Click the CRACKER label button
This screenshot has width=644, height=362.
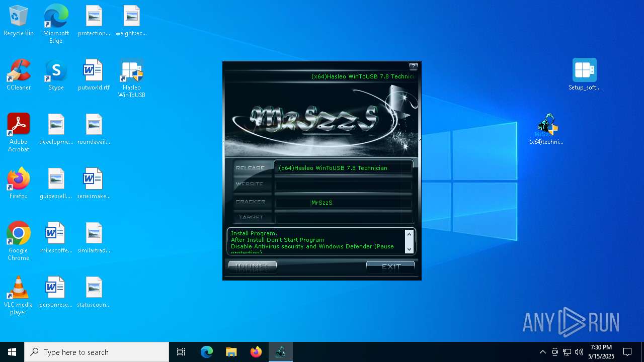click(253, 202)
